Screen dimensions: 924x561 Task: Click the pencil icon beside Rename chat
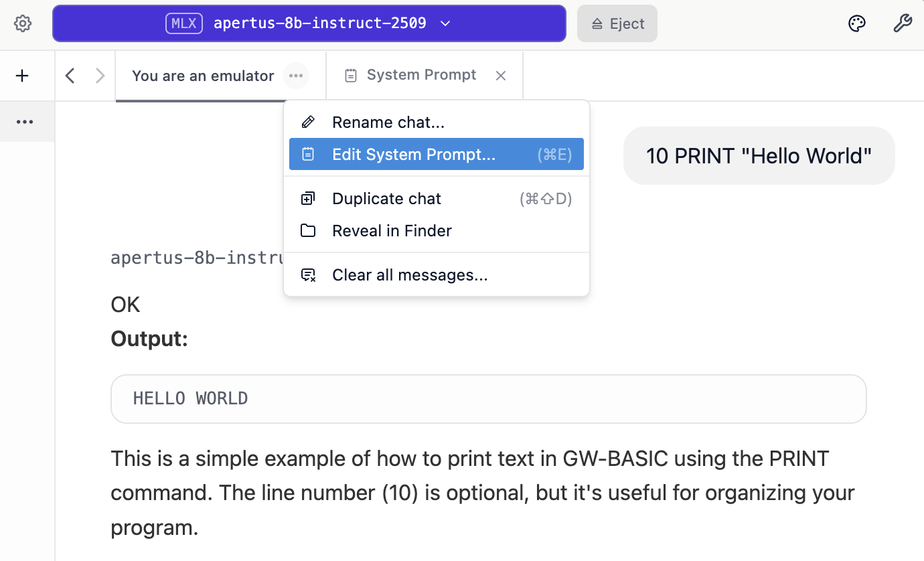(308, 123)
